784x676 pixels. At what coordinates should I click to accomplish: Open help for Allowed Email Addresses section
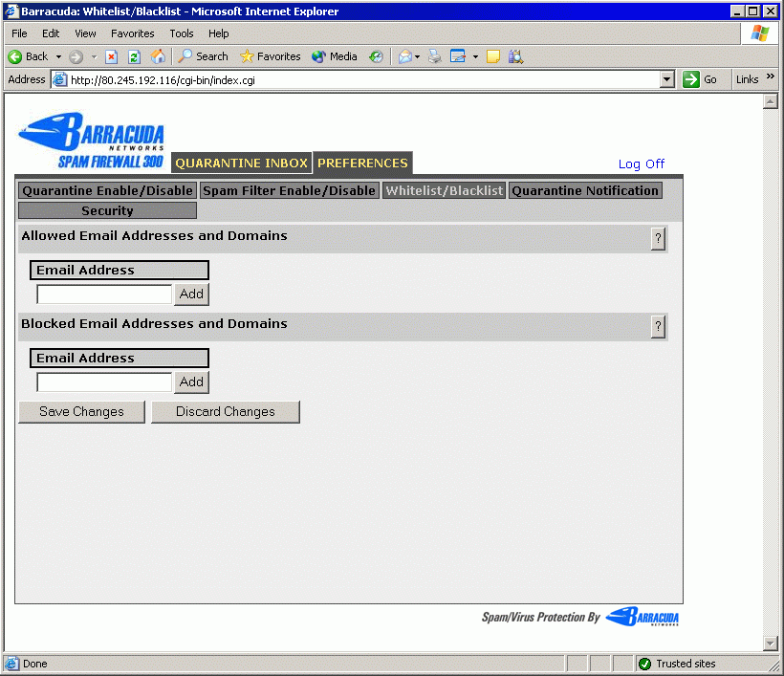coord(658,239)
